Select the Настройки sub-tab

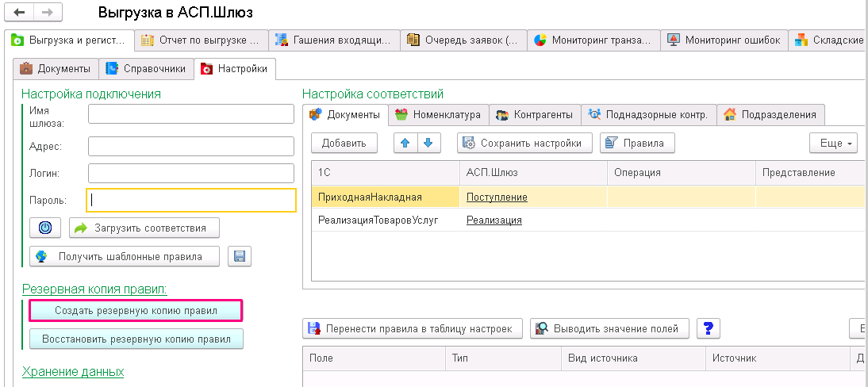236,69
